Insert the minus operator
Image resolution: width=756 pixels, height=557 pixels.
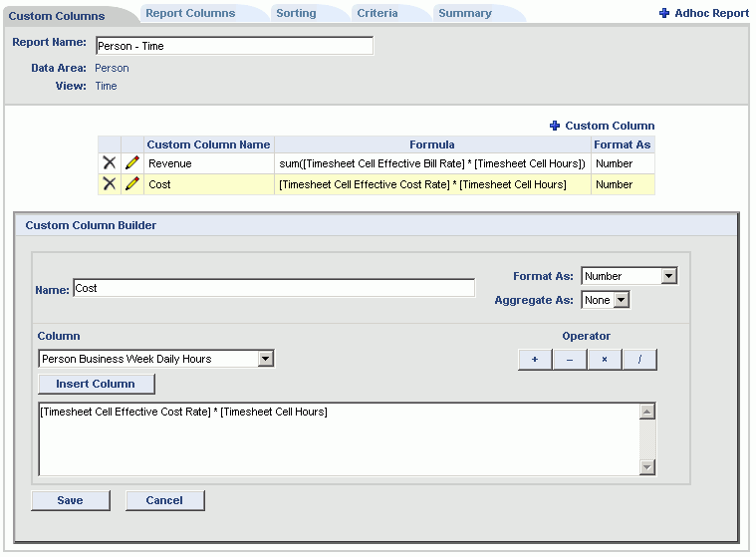570,360
